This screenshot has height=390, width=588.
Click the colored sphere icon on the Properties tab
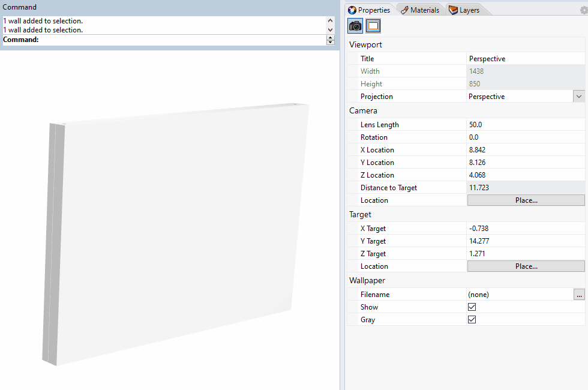(x=352, y=10)
